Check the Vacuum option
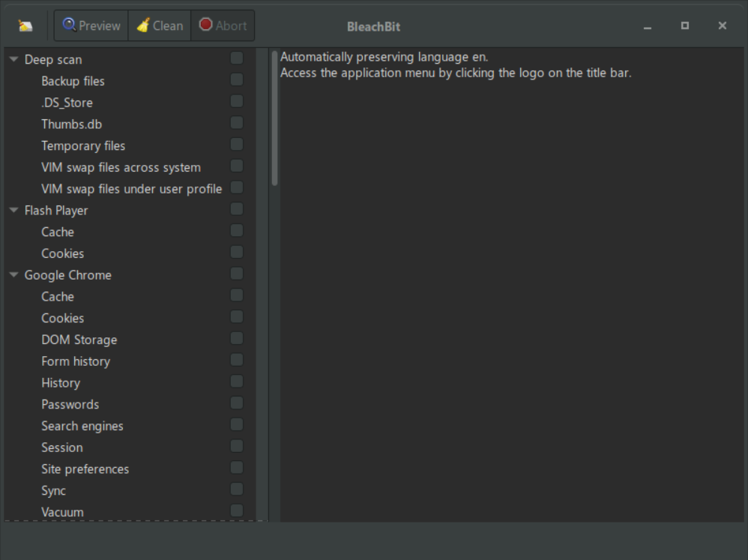 coord(237,511)
